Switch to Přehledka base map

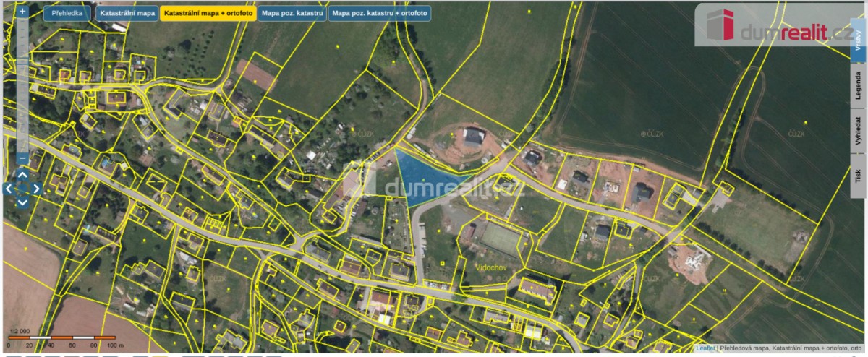[x=67, y=13]
